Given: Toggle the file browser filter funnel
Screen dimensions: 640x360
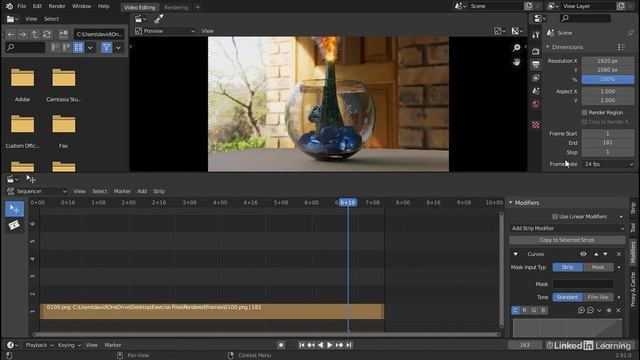Looking at the screenshot, I should 106,47.
